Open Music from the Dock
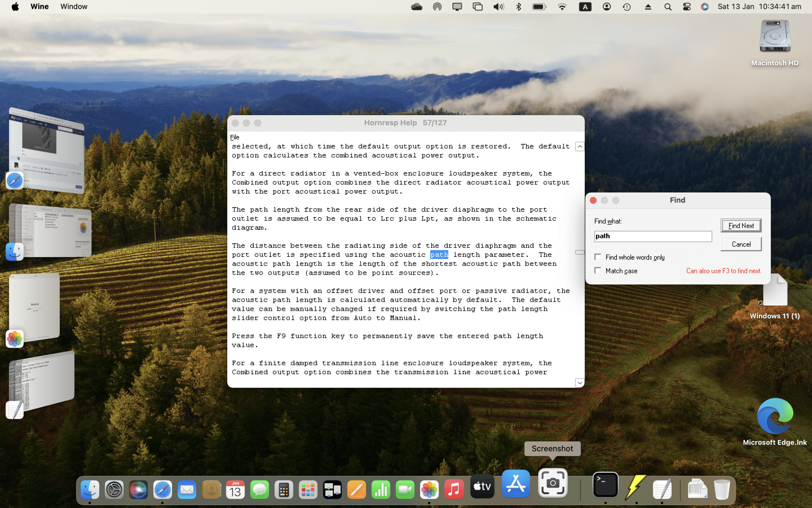 click(454, 490)
